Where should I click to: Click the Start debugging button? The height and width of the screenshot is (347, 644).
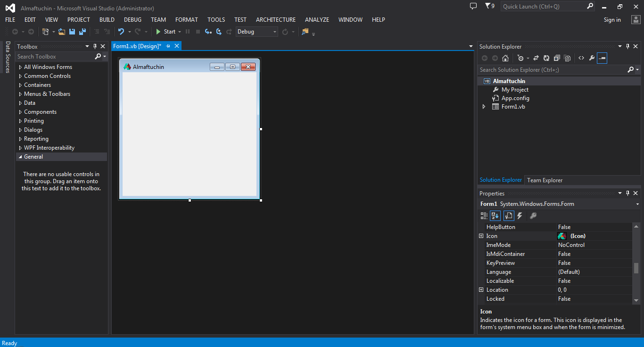pyautogui.click(x=165, y=32)
